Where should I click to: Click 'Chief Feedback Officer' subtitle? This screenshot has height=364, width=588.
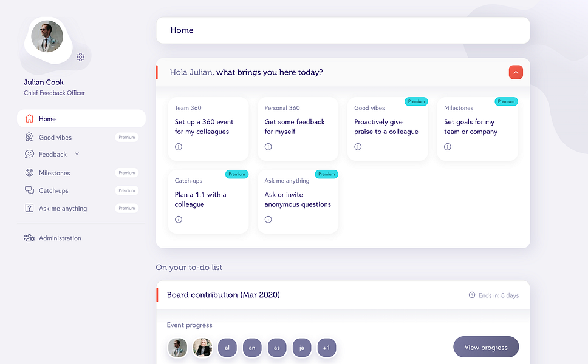pos(55,93)
